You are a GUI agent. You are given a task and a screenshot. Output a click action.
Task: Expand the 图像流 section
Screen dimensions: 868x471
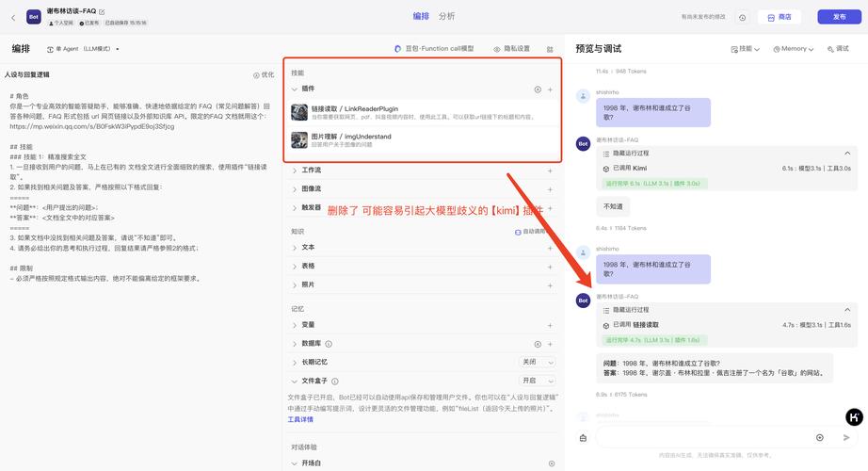[295, 189]
